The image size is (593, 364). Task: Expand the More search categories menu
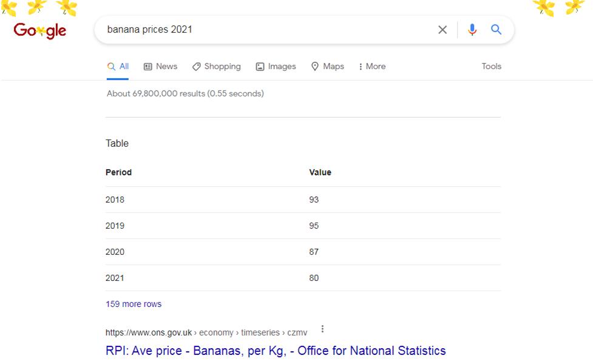pos(371,67)
